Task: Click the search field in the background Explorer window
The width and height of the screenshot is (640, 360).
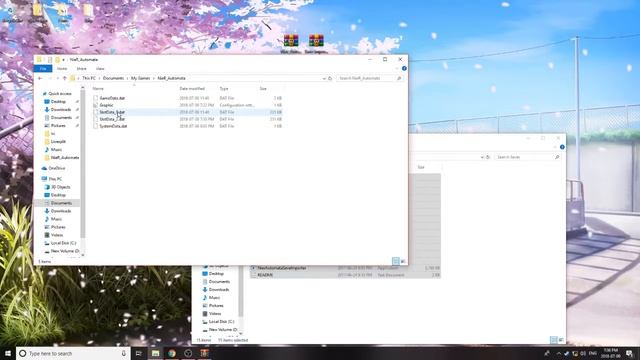Action: coord(527,157)
